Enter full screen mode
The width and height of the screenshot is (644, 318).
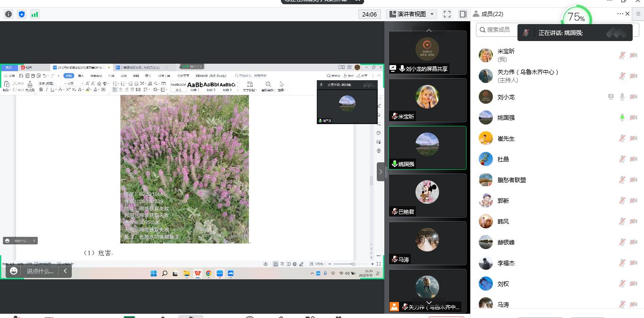(447, 14)
